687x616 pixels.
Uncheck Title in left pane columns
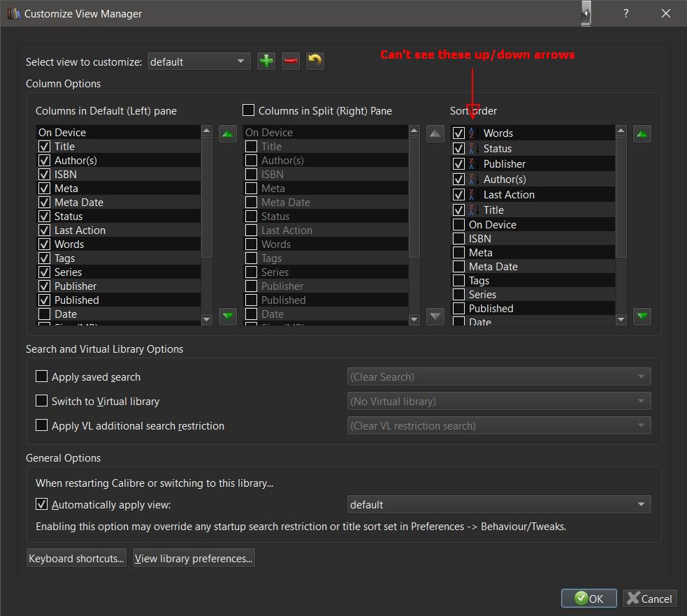44,146
